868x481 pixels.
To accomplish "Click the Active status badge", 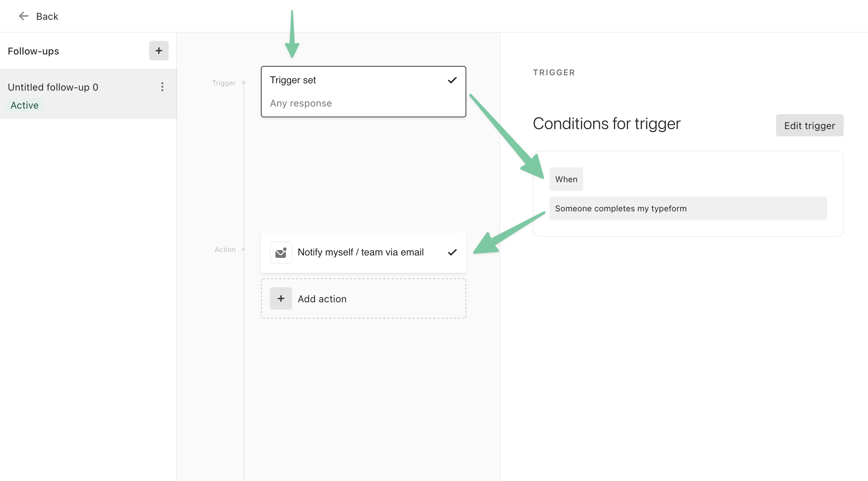I will (x=25, y=105).
